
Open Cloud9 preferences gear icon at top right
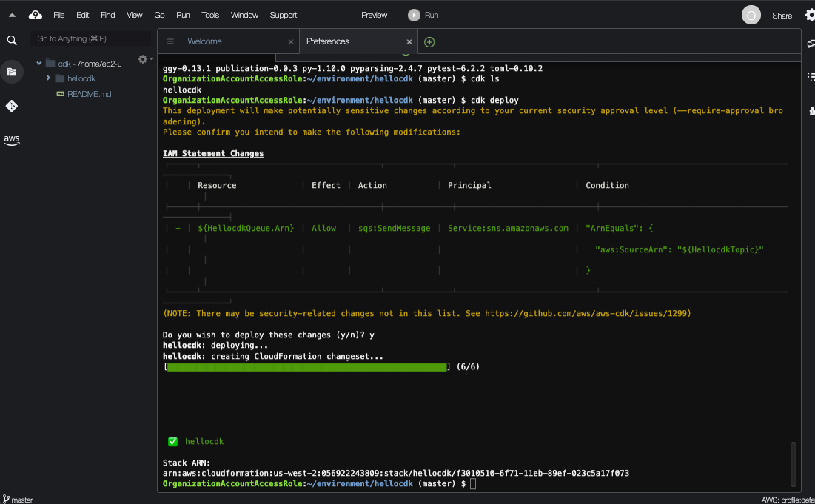pos(810,15)
